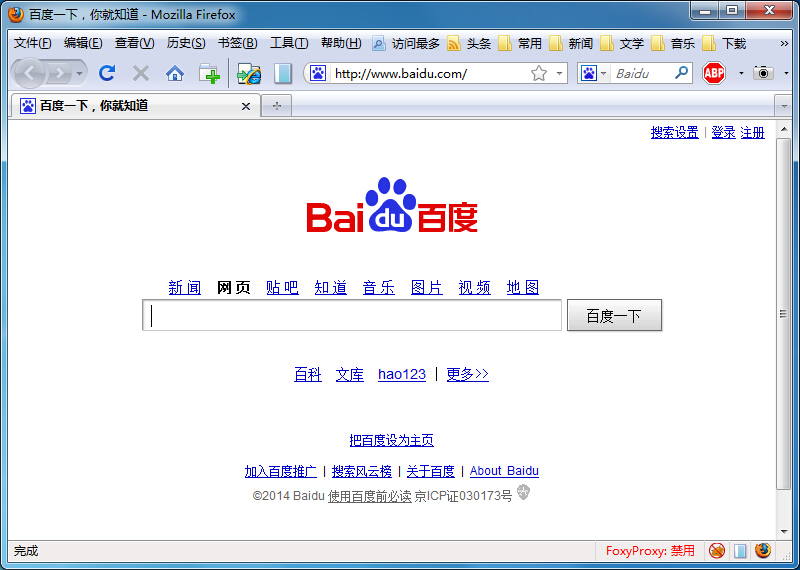Click the 登录 link
This screenshot has width=800, height=570.
click(723, 133)
